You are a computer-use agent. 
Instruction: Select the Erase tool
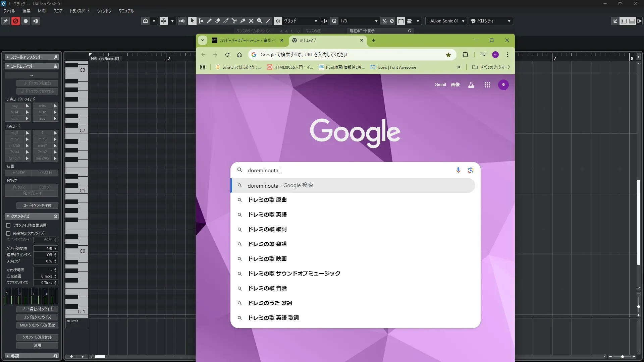(217, 21)
